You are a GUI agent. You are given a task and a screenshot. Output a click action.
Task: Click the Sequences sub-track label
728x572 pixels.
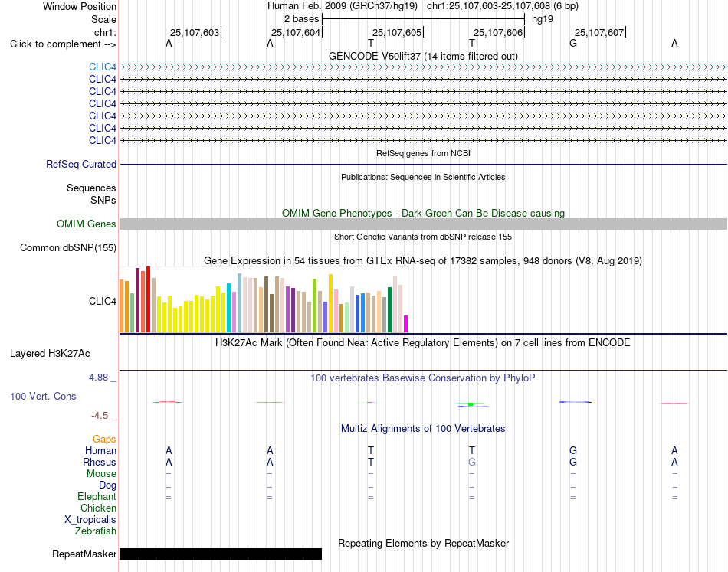[91, 188]
